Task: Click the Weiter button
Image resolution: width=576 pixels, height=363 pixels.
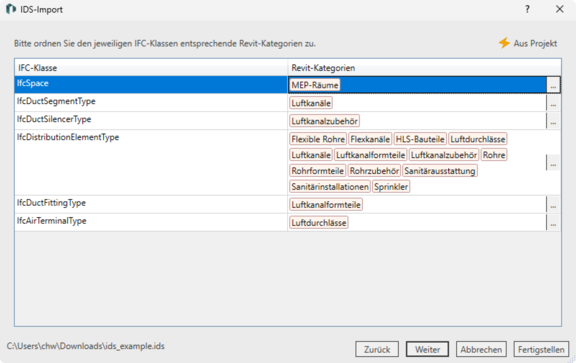Action: 427,349
